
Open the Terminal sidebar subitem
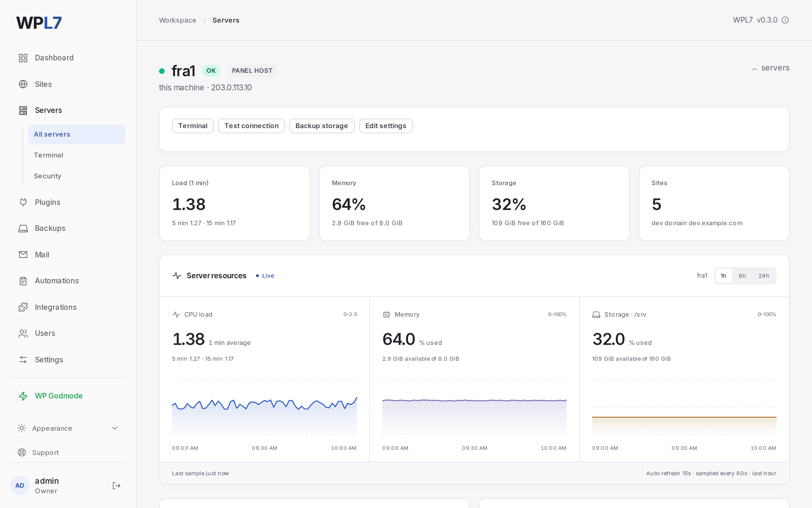click(x=77, y=155)
